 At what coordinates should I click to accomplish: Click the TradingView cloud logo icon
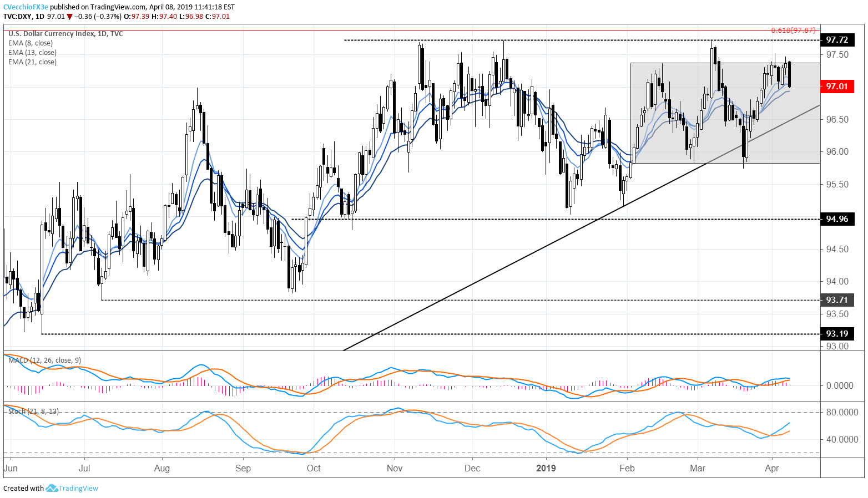pyautogui.click(x=52, y=488)
